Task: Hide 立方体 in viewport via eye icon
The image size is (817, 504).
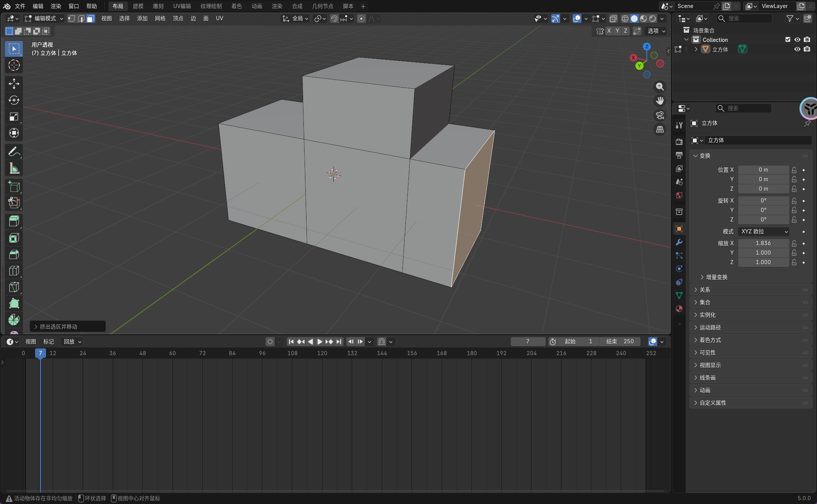Action: 797,49
